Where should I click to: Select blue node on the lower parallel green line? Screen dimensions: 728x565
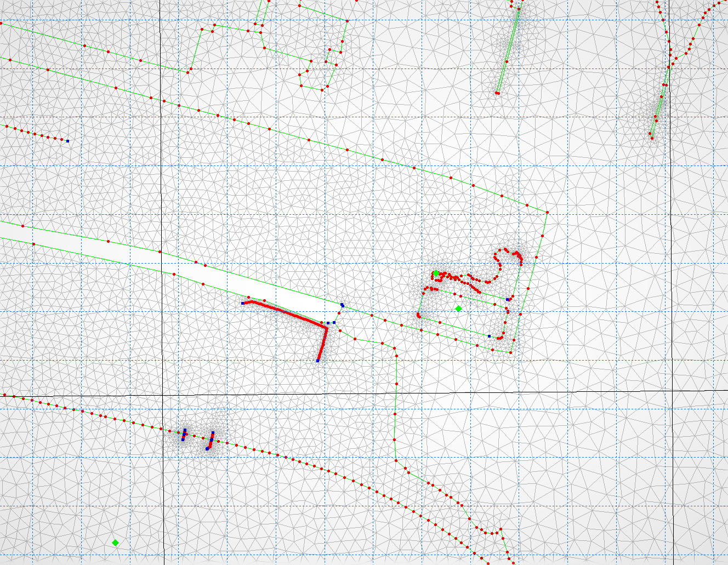click(489, 336)
